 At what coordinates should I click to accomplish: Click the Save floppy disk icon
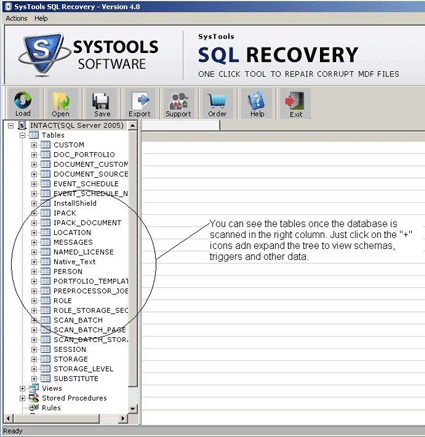coord(102,104)
